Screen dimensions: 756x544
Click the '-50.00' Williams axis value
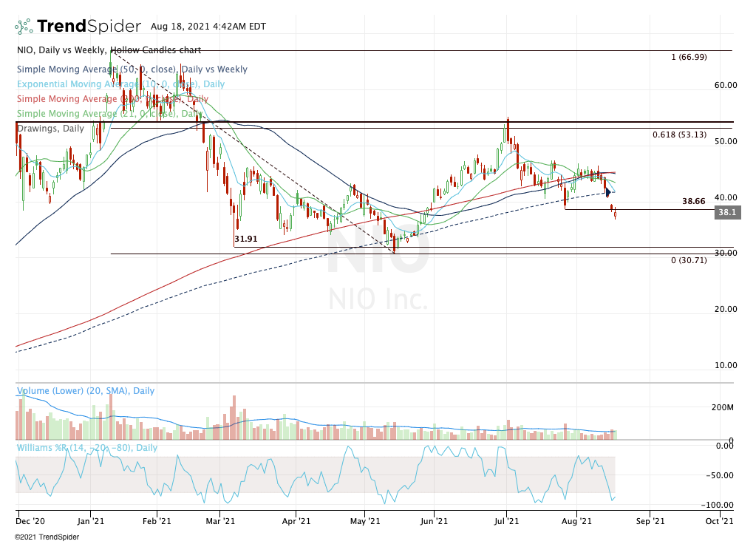[720, 475]
